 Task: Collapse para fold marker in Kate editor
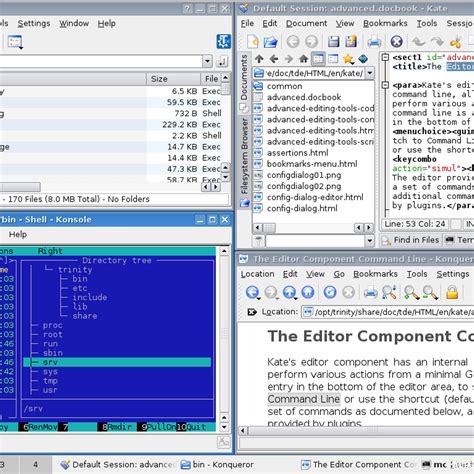tap(385, 85)
